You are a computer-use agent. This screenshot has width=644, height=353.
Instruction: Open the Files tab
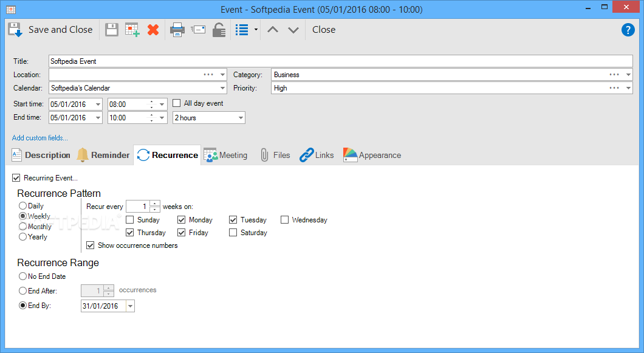[275, 155]
